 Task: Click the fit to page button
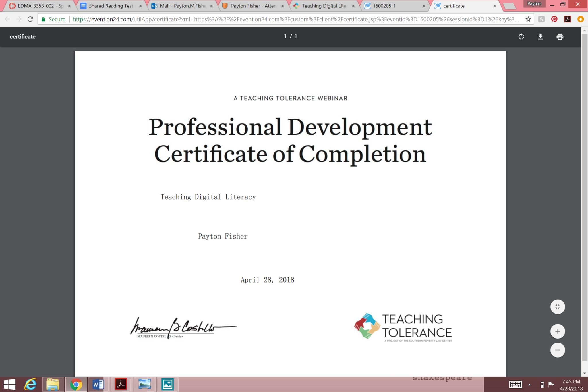(x=557, y=307)
